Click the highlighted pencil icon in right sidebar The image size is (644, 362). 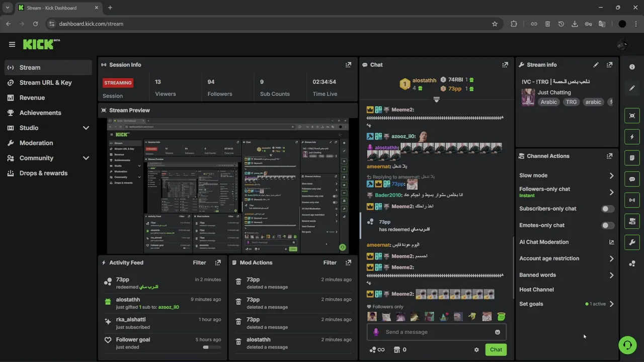(632, 88)
